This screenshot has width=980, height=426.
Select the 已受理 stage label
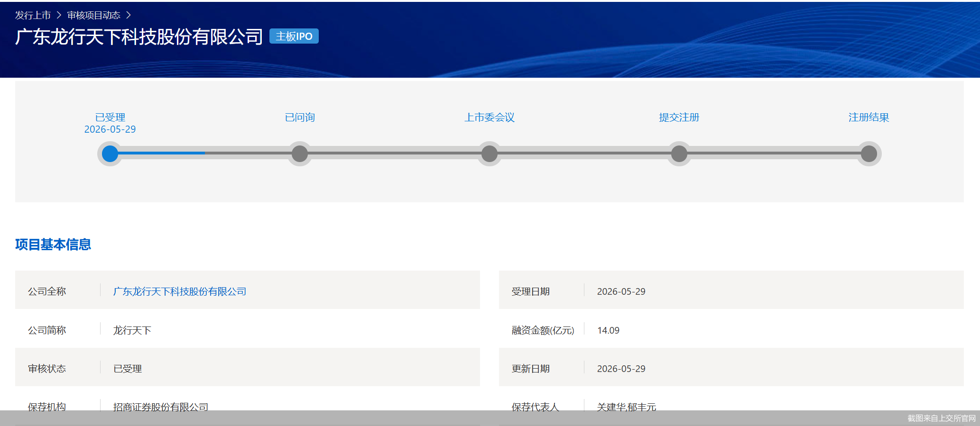[x=110, y=117]
